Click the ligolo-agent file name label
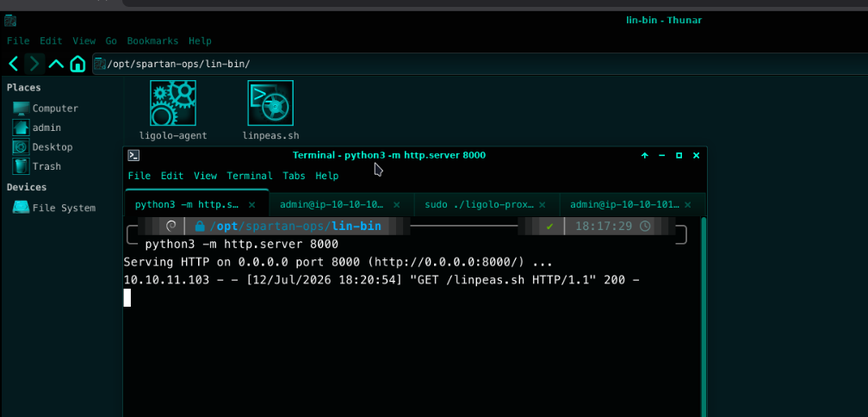Viewport: 868px width, 417px height. 173,135
